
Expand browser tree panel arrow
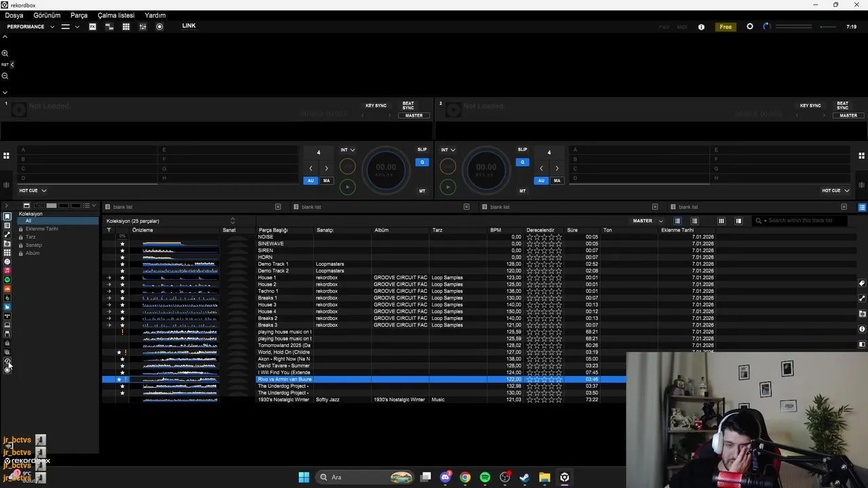(5, 205)
